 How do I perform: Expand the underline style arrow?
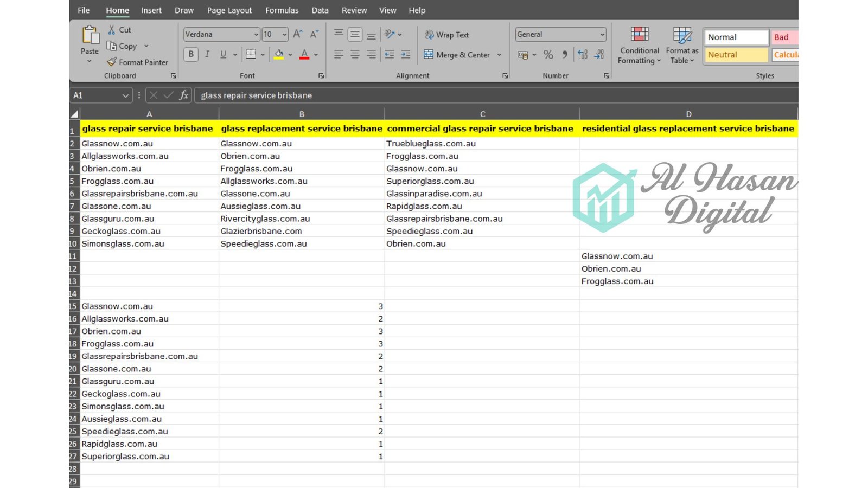click(235, 54)
